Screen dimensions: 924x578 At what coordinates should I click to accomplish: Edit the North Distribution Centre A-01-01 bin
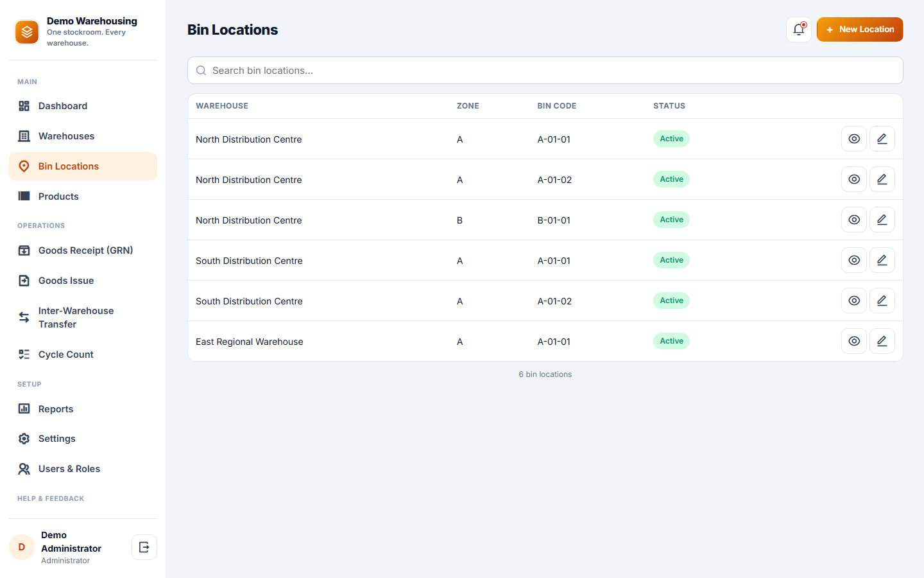[882, 139]
